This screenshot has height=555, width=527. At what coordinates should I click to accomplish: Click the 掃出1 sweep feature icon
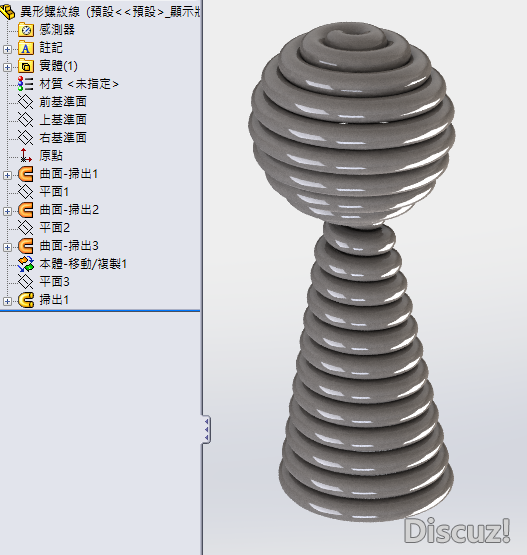tap(26, 300)
